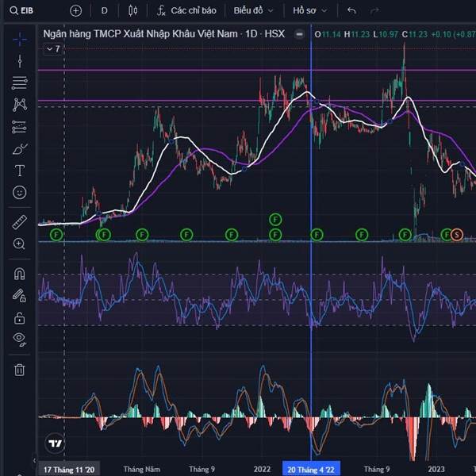Click the panel collapse arrow at bottom left

[34, 460]
